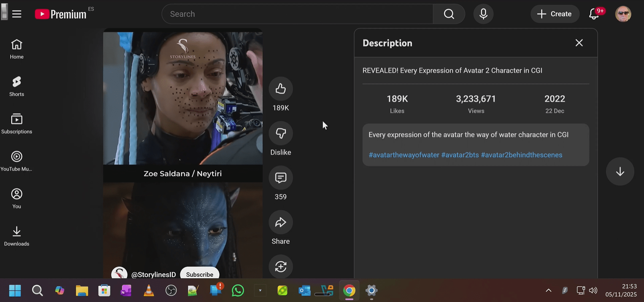This screenshot has height=302, width=644.
Task: Click the search magnifier button
Action: pos(449,14)
